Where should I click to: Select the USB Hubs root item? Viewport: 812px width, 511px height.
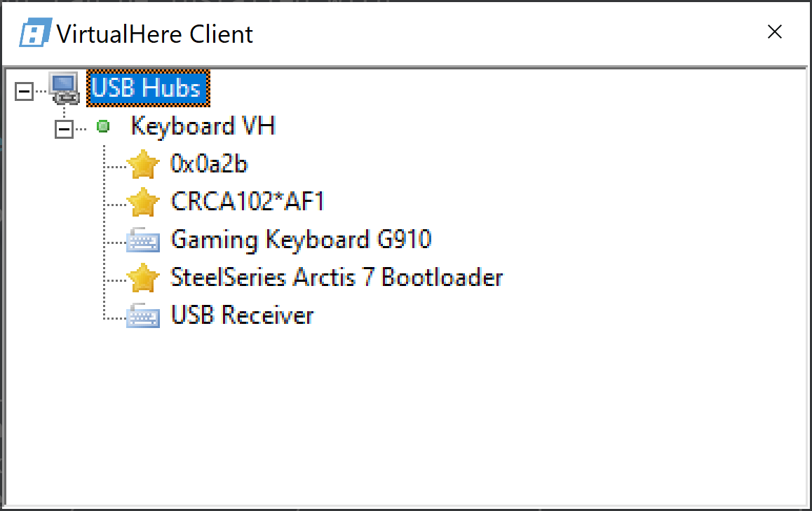[x=147, y=88]
